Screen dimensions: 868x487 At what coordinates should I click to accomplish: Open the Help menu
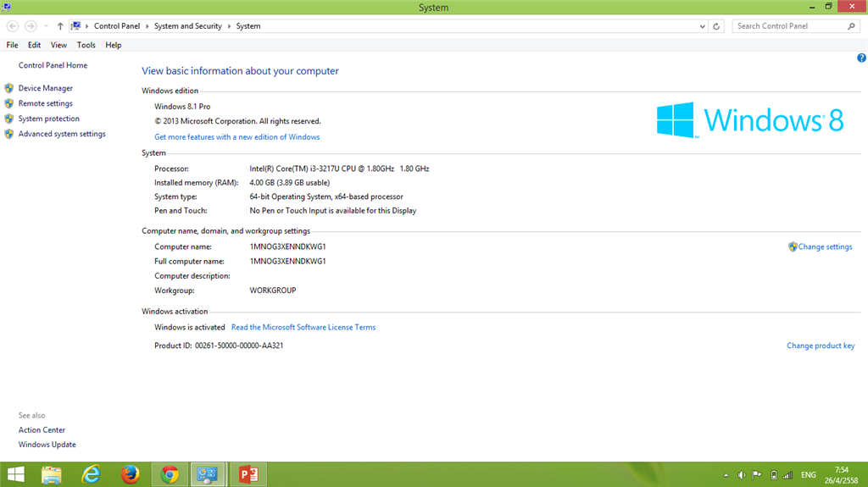pos(114,45)
